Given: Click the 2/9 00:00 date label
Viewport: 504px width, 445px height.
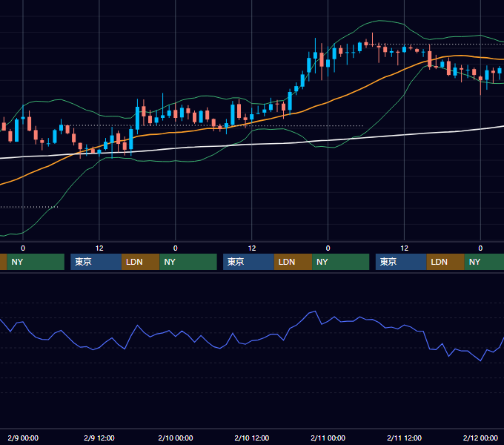Looking at the screenshot, I should (x=23, y=438).
